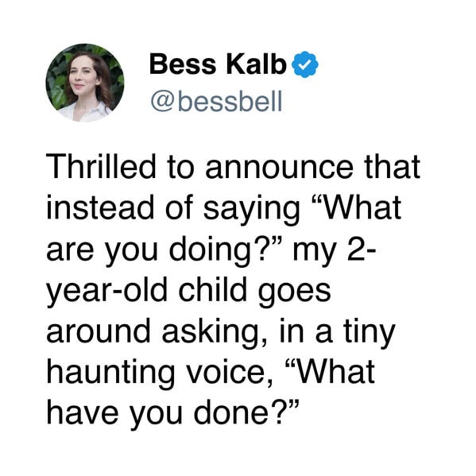Click the word child in the tweet
Viewport: 476px width, 476px height.
click(212, 290)
